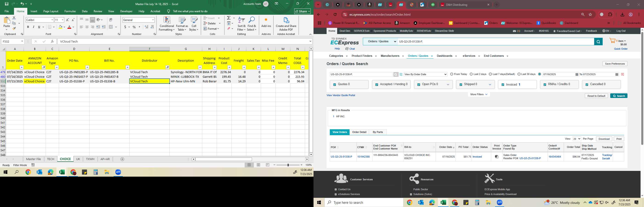The image size is (644, 207).
Task: Select the From Today radio button
Action: (x=451, y=74)
